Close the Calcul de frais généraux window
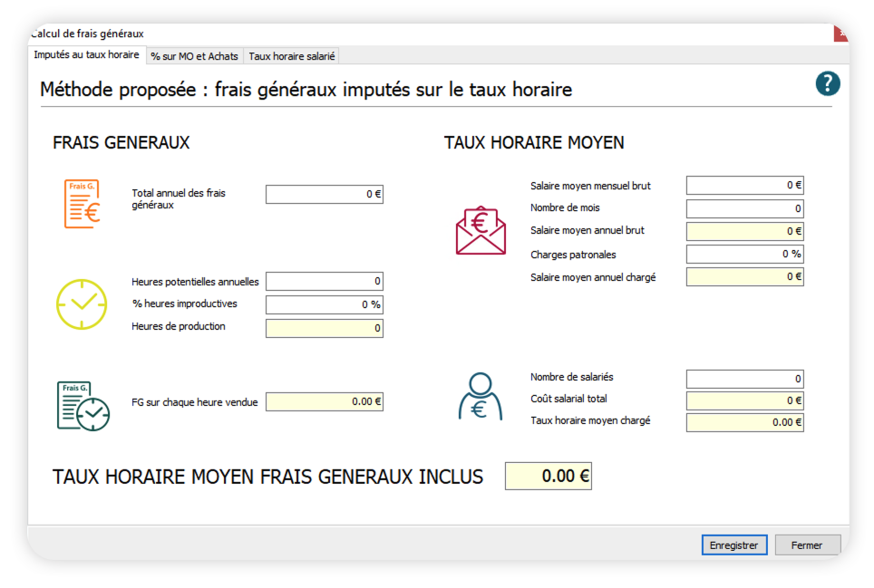 (841, 34)
